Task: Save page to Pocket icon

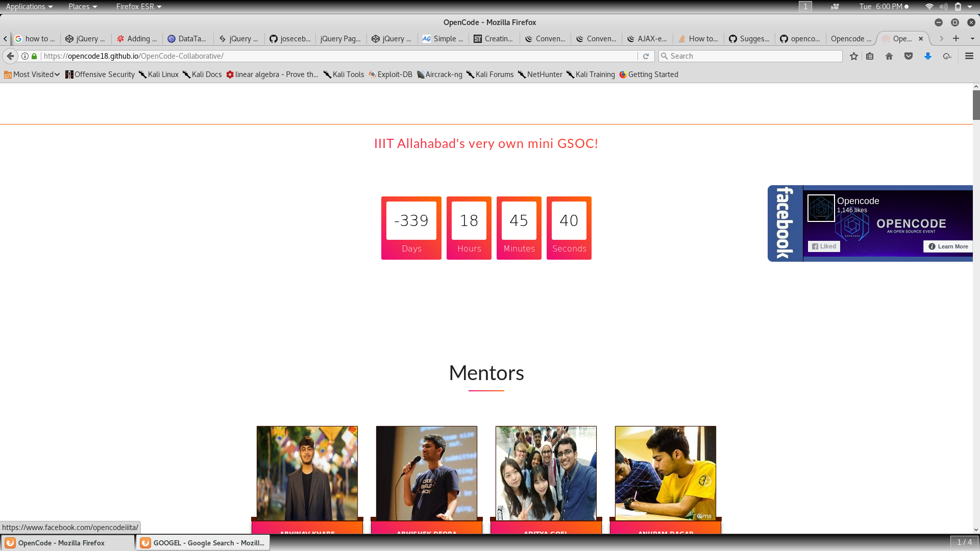Action: [x=909, y=56]
